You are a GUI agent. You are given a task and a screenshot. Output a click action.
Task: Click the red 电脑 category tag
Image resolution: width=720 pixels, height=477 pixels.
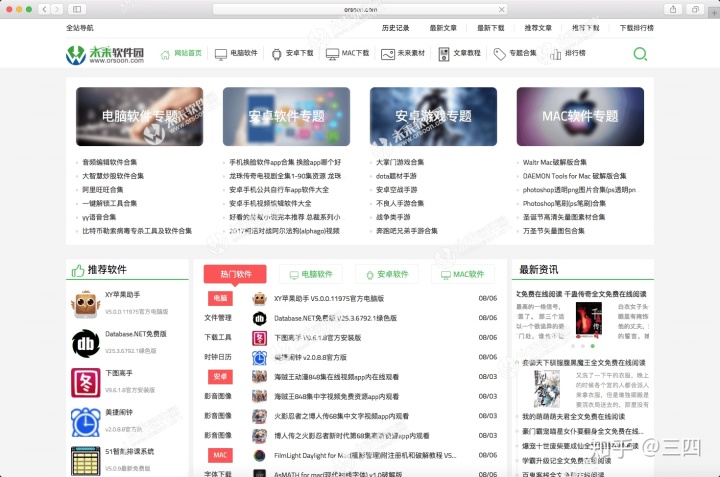220,298
